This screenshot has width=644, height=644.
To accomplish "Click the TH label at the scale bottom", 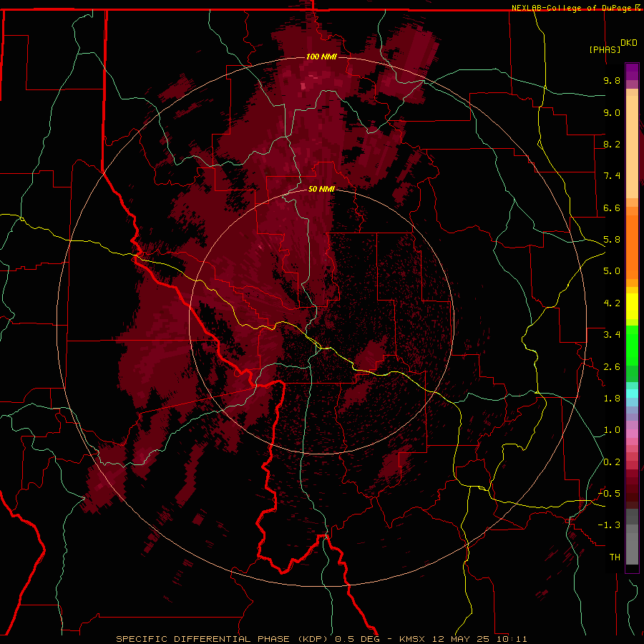I will click(615, 557).
